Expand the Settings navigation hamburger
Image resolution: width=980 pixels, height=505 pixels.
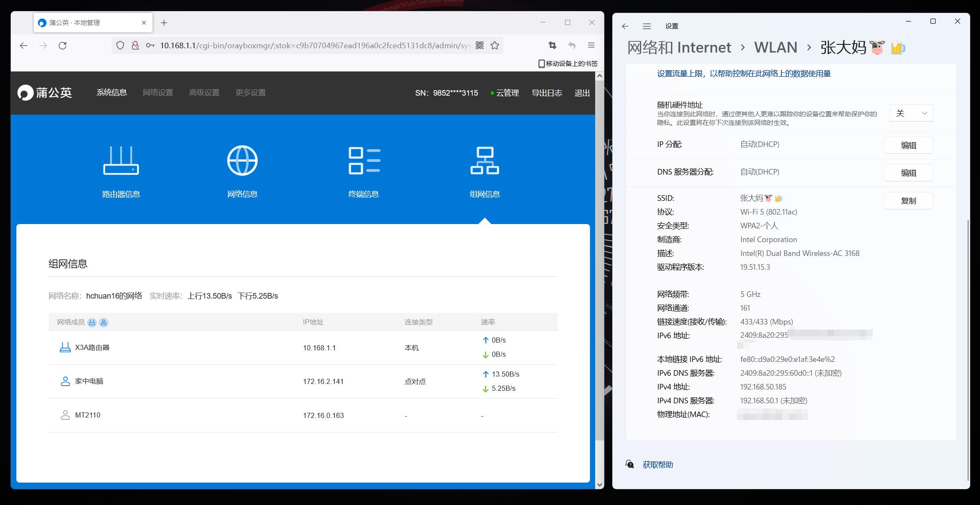646,26
